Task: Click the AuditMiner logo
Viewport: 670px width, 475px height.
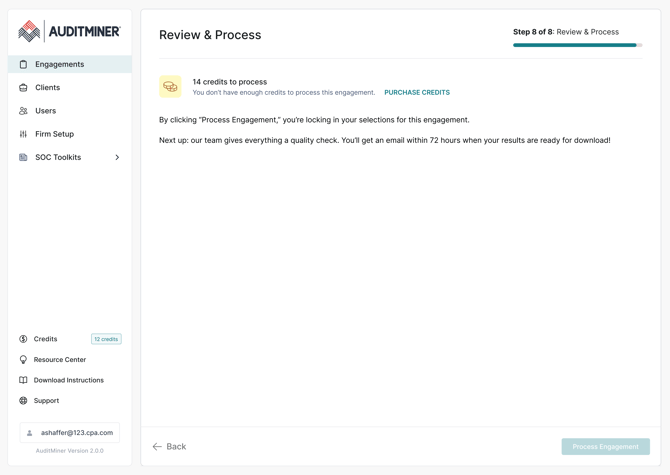Action: click(69, 32)
